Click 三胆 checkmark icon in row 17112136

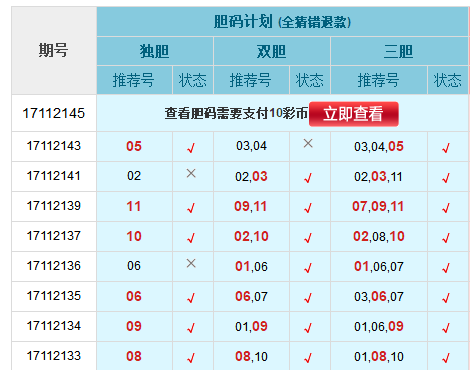tap(446, 268)
